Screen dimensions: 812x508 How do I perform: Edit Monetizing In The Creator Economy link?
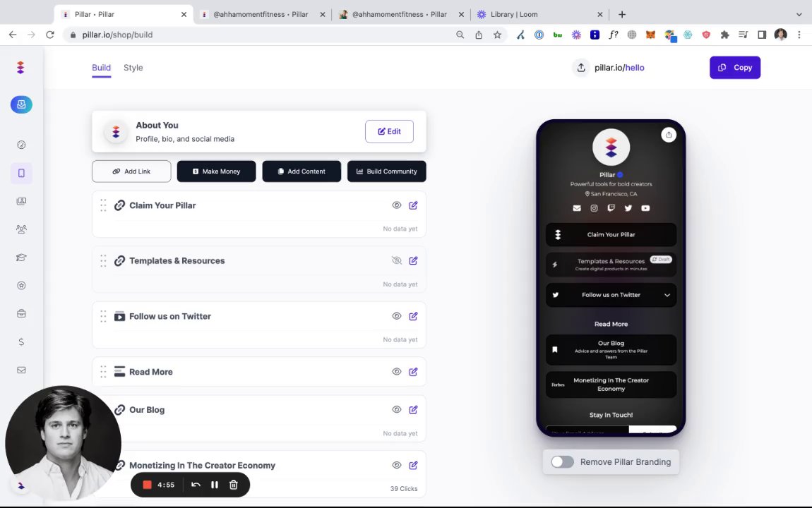tap(413, 465)
